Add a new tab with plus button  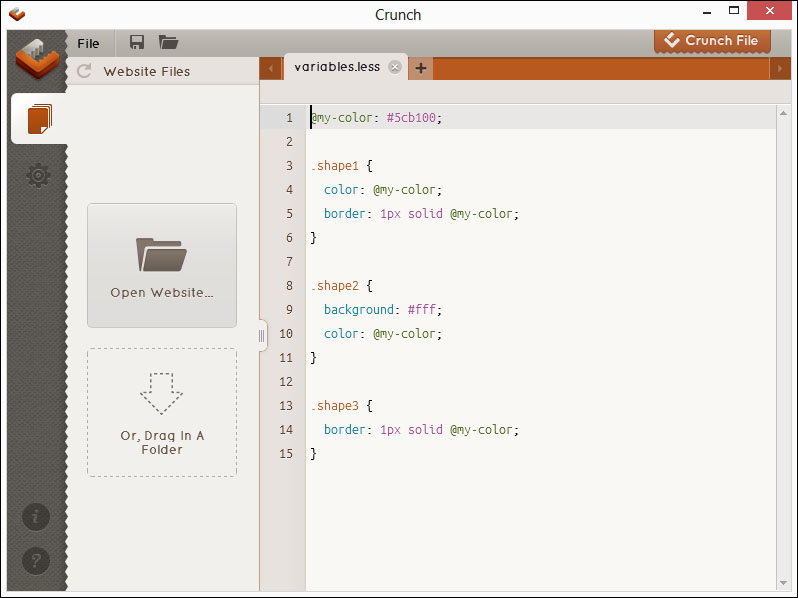pyautogui.click(x=421, y=68)
